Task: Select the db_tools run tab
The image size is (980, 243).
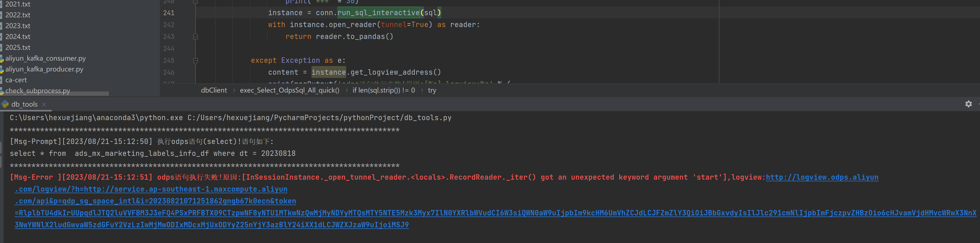Action: [x=24, y=104]
